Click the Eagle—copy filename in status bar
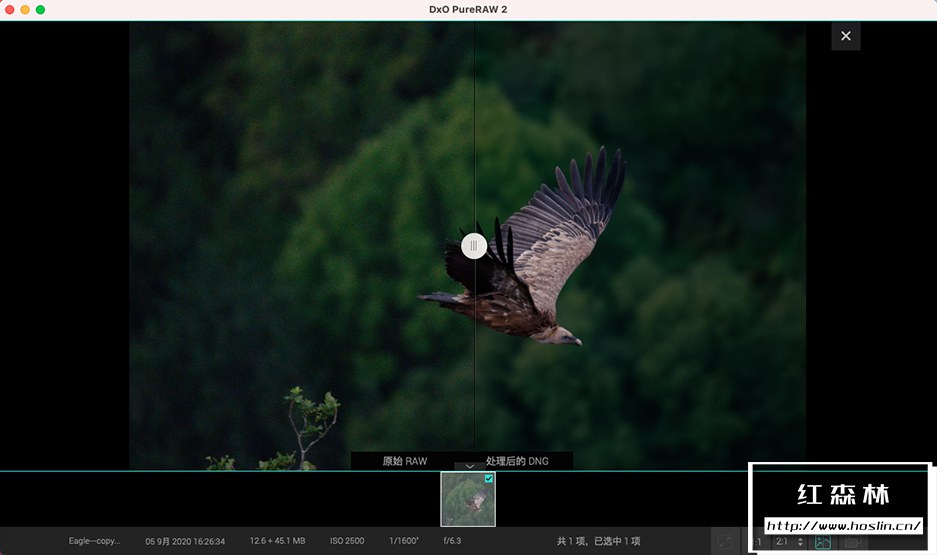Viewport: 937px width, 555px height. pos(94,541)
